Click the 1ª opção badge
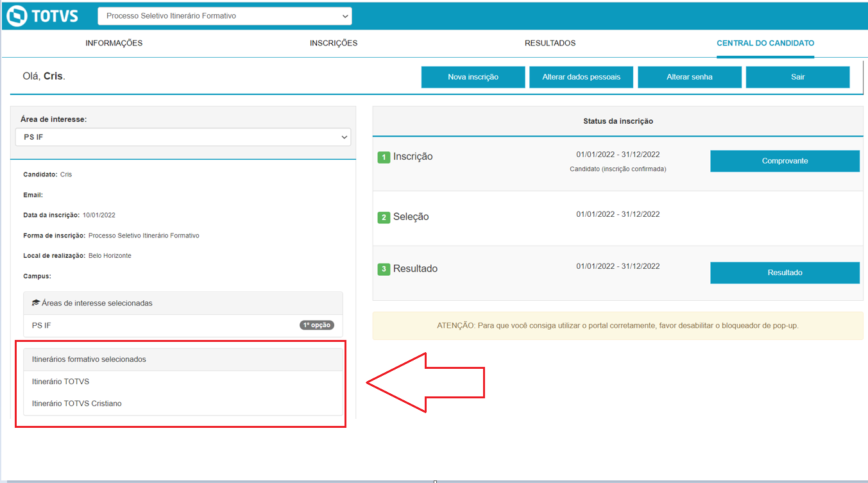 [x=317, y=325]
